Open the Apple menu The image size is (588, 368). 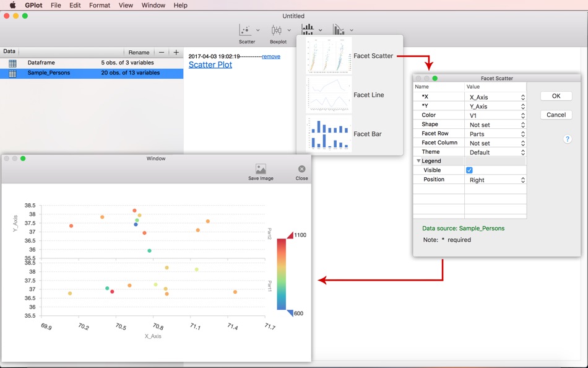coord(13,5)
